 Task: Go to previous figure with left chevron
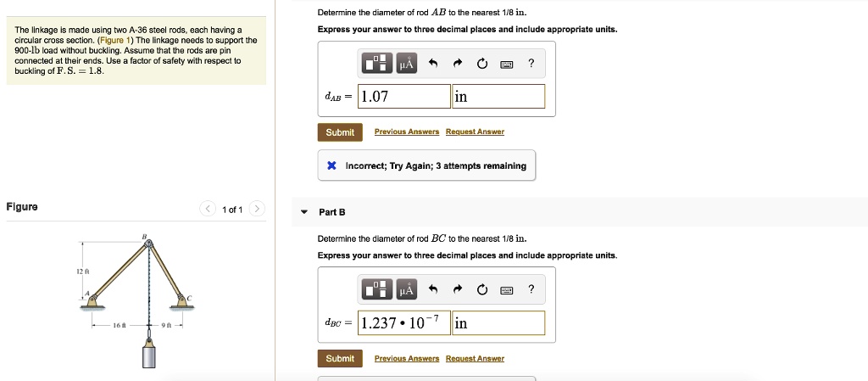coord(208,209)
